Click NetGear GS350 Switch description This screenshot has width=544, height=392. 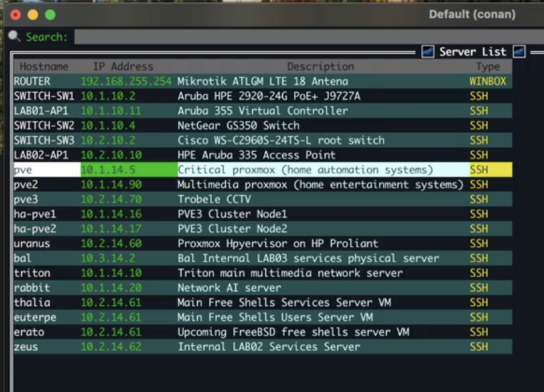(x=239, y=126)
